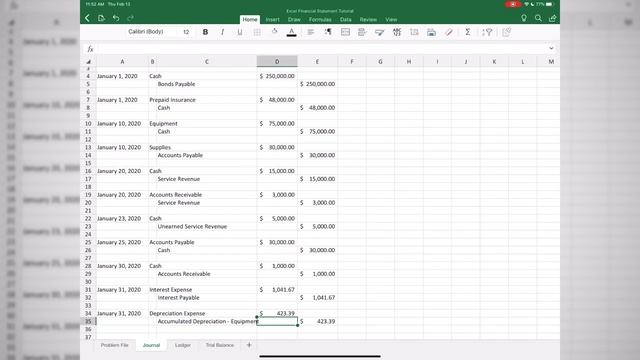
Task: Click the fx function icon
Action: 90,49
